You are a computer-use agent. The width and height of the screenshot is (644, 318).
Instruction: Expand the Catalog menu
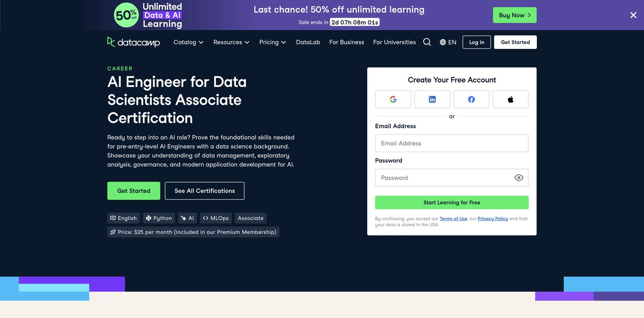coord(189,42)
